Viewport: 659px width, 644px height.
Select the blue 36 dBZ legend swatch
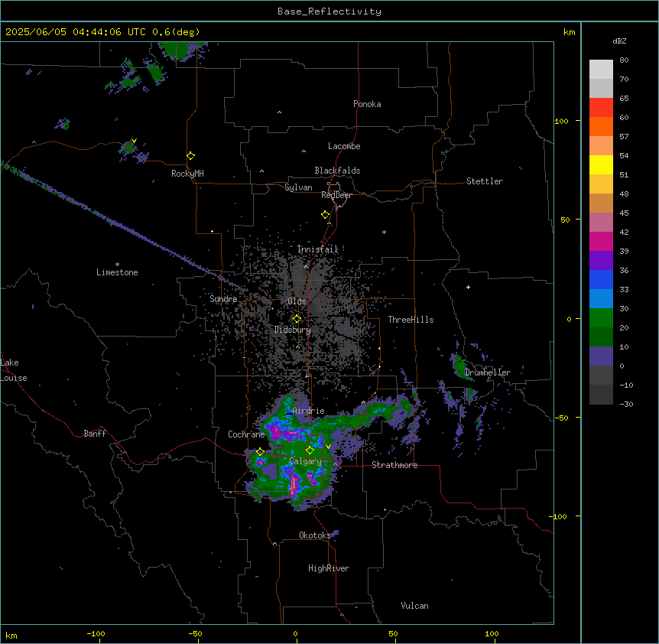point(601,279)
